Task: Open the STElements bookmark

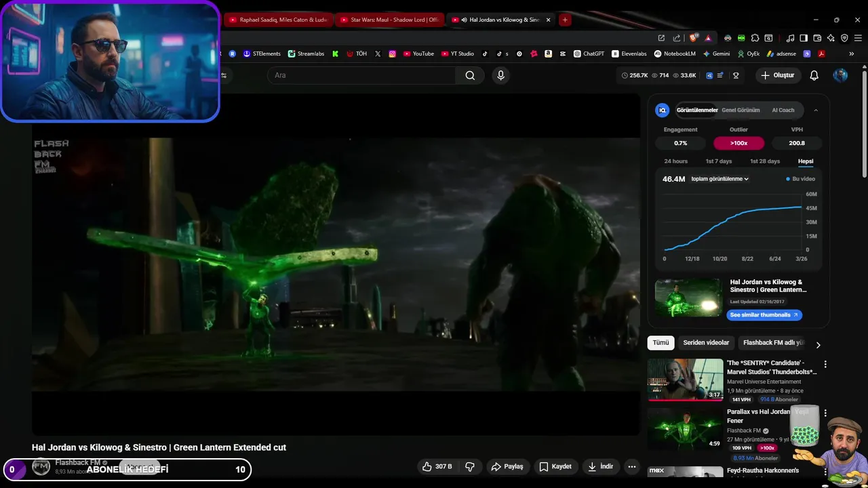Action: coord(262,54)
